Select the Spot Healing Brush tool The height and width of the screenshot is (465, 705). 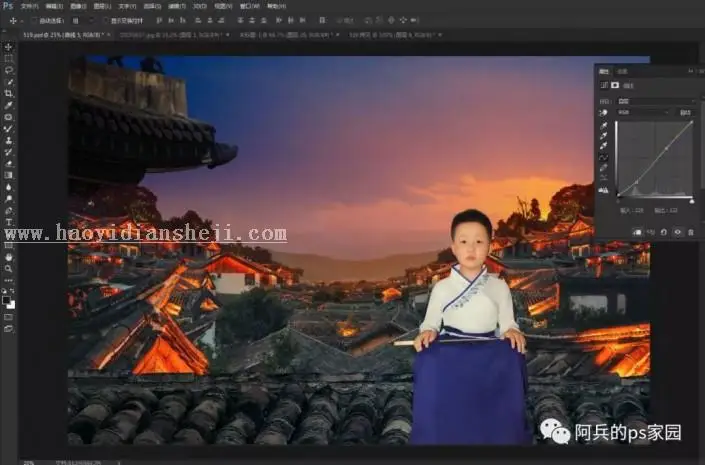coord(9,117)
